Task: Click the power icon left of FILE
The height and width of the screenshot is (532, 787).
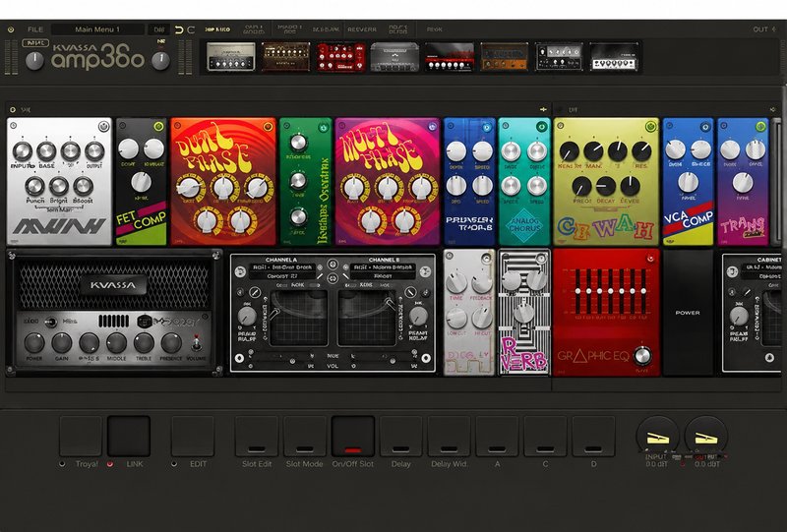Action: [x=11, y=30]
